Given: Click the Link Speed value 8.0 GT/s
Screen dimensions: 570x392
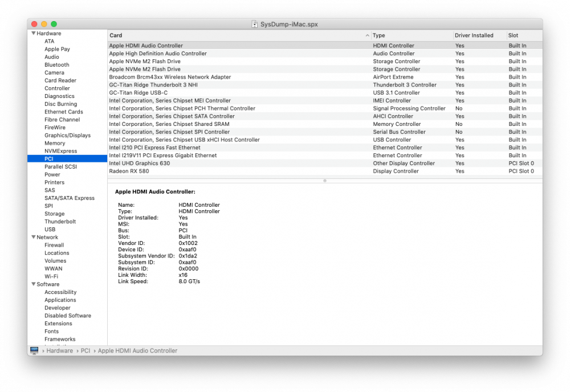Looking at the screenshot, I should (x=189, y=281).
